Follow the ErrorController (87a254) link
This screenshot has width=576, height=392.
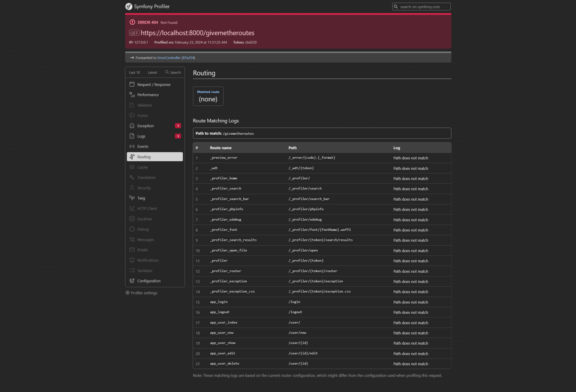pos(175,58)
